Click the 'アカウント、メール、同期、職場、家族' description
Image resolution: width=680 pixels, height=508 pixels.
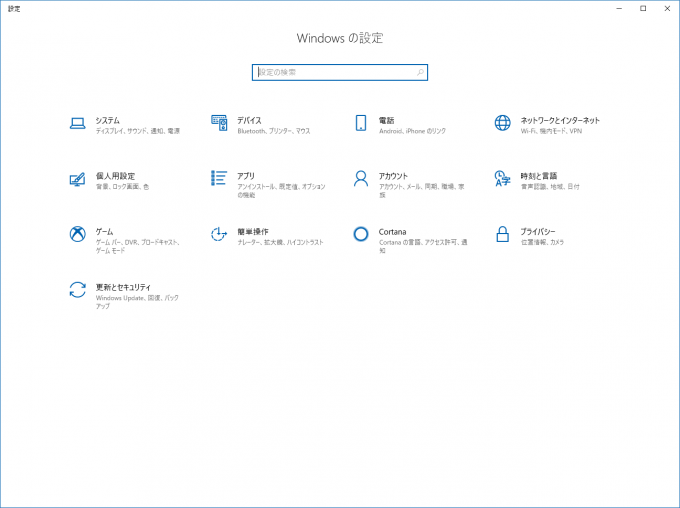coord(422,191)
